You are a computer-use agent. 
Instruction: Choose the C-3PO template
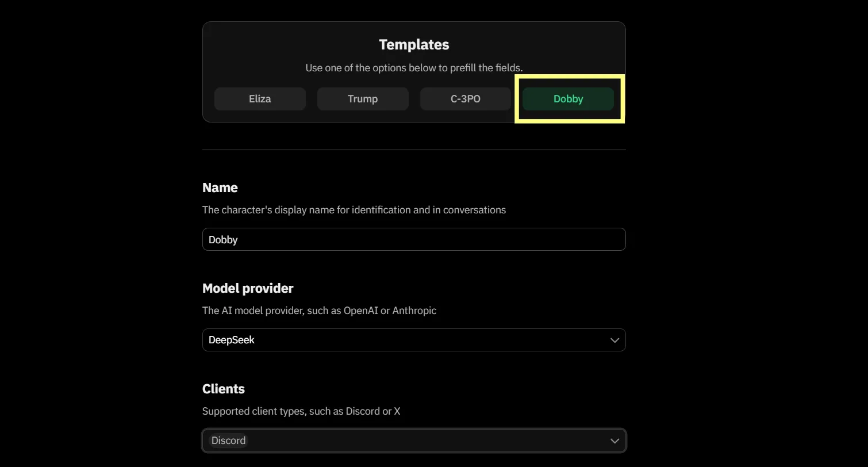click(465, 99)
